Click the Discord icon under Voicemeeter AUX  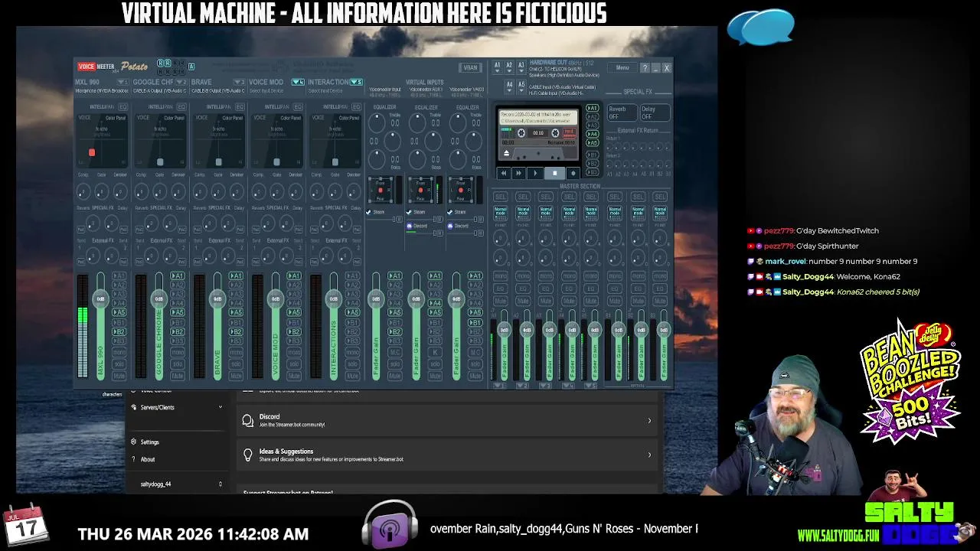point(410,226)
